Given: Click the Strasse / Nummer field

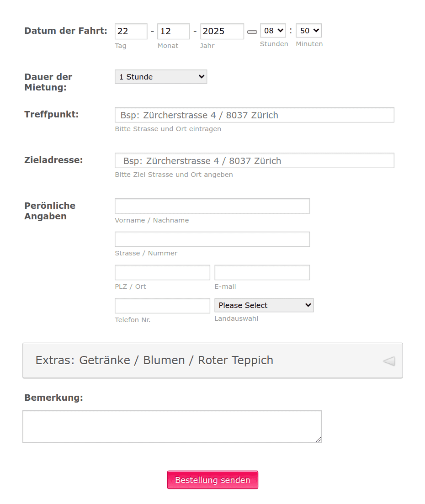Looking at the screenshot, I should coord(212,239).
